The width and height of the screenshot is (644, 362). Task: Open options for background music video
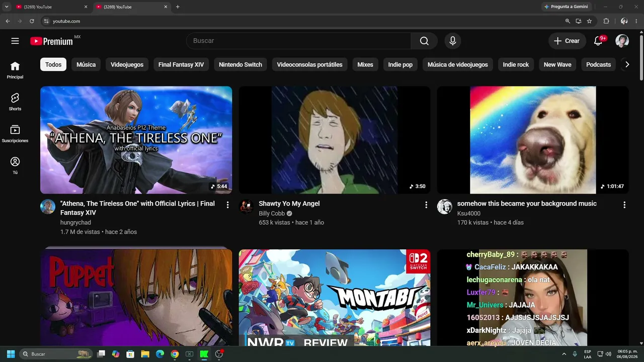[x=624, y=205]
